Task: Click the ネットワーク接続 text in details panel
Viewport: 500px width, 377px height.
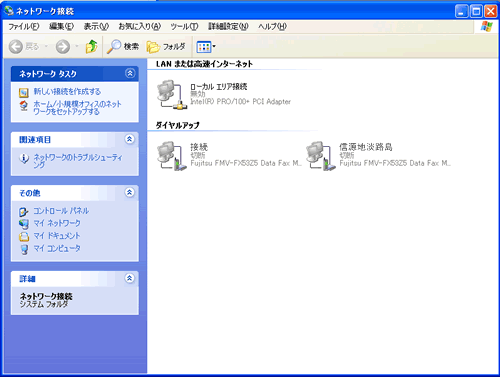Action: pyautogui.click(x=46, y=296)
